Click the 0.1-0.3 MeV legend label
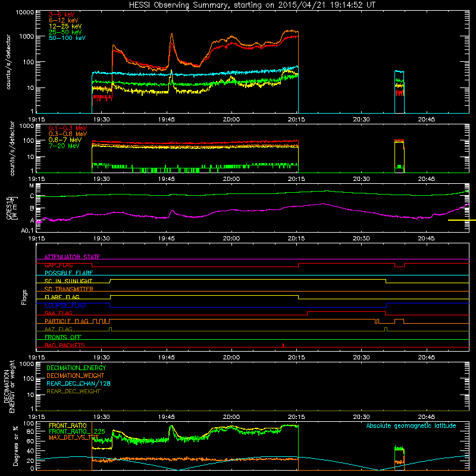This screenshot has height=476, width=476. (68, 128)
